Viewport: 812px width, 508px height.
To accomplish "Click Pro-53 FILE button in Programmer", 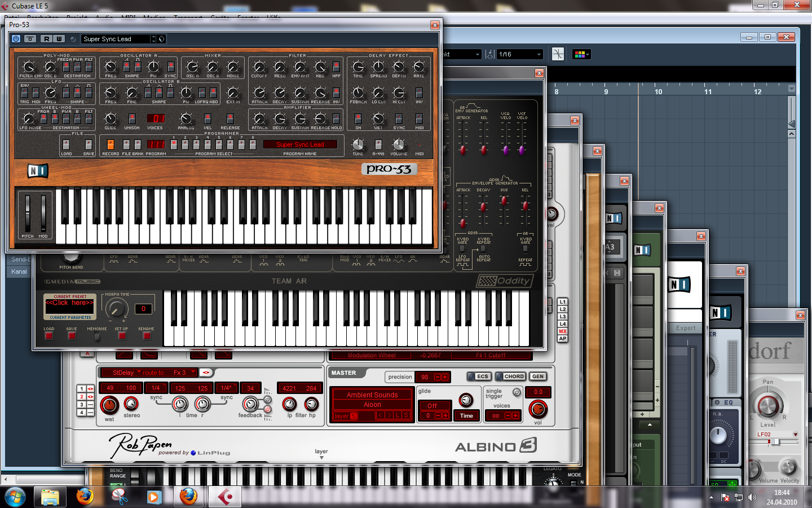I will 126,144.
